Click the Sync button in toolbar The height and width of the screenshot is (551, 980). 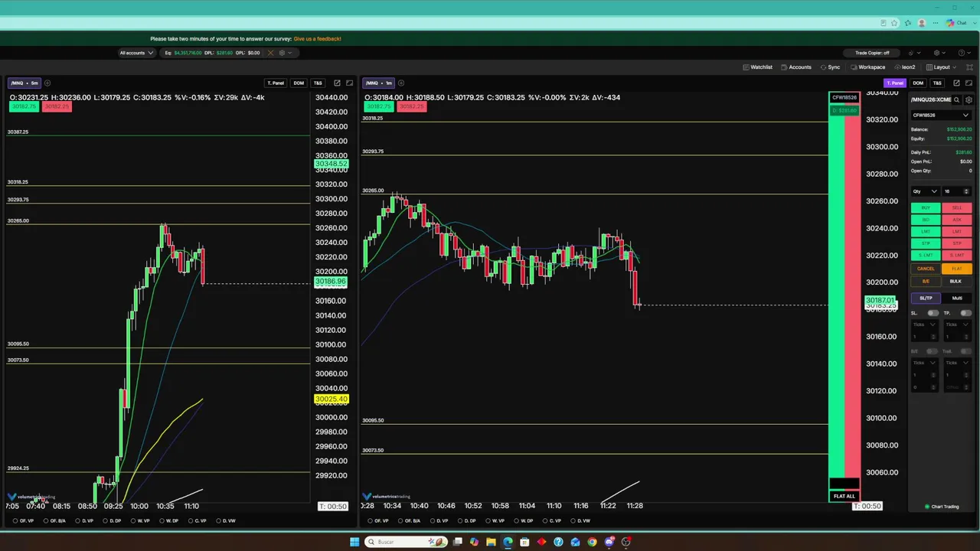(830, 67)
